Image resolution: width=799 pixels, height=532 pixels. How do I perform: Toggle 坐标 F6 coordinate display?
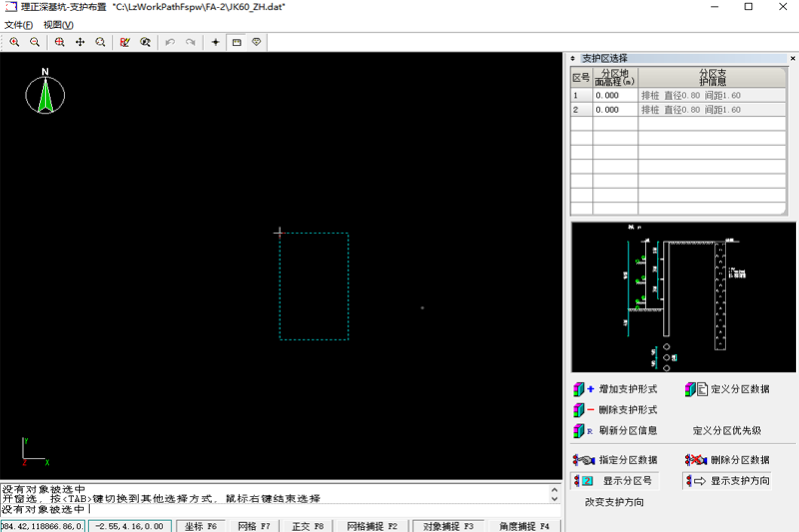(201, 526)
